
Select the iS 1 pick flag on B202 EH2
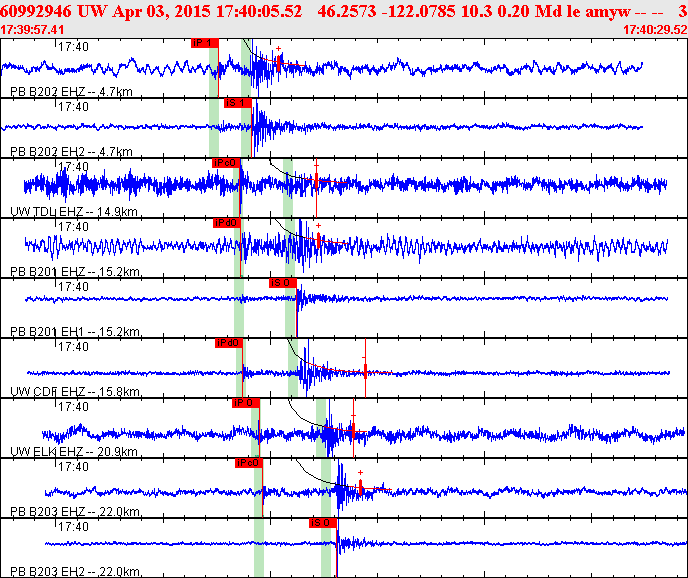pos(237,103)
